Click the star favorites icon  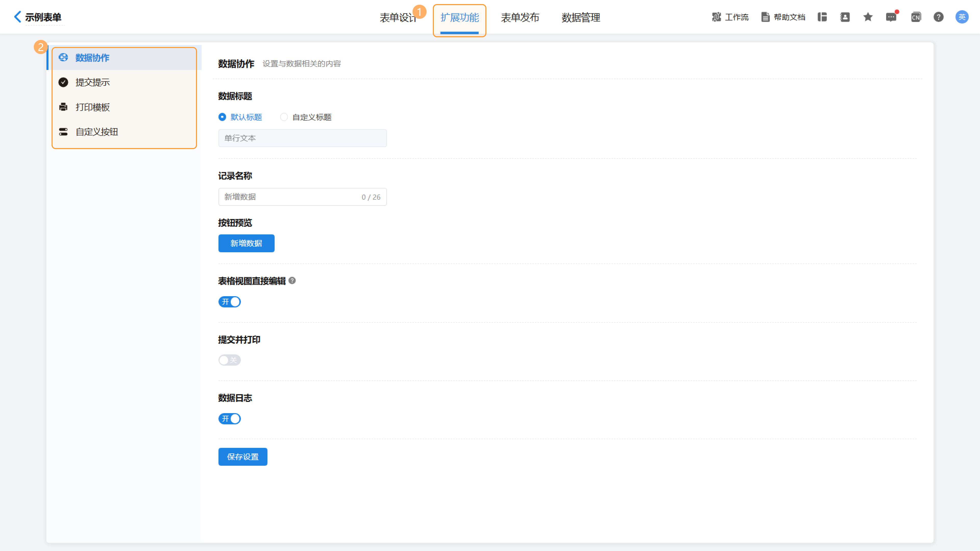(868, 17)
